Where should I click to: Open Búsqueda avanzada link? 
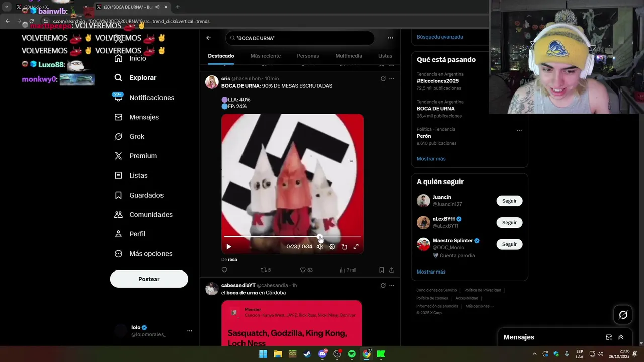(x=440, y=37)
